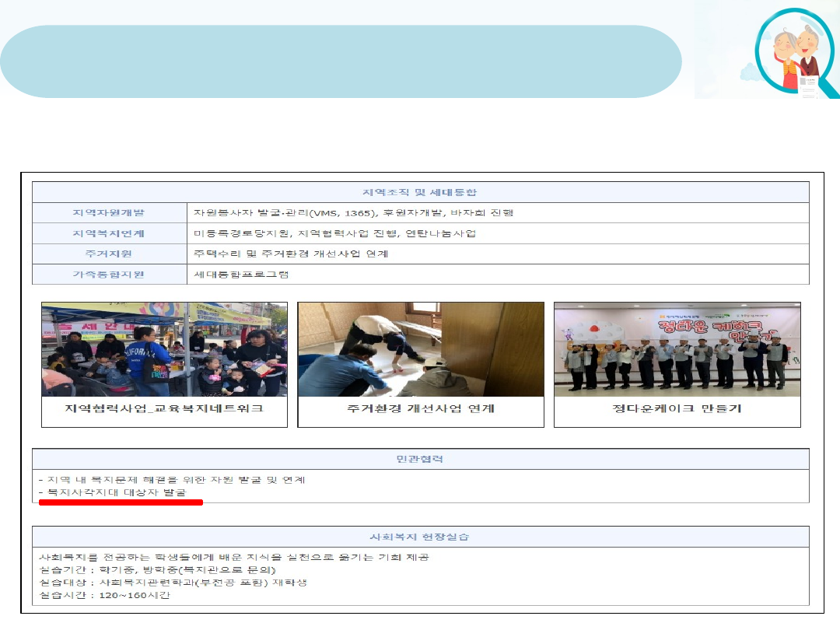Click the 정다운케이크 만들기 caption
This screenshot has width=840, height=630.
click(677, 409)
